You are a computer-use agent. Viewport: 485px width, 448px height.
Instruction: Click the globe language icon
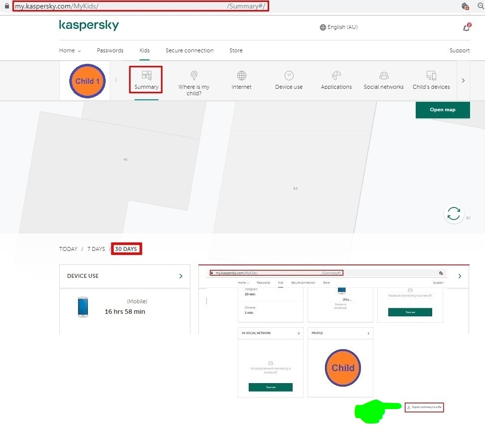point(323,27)
